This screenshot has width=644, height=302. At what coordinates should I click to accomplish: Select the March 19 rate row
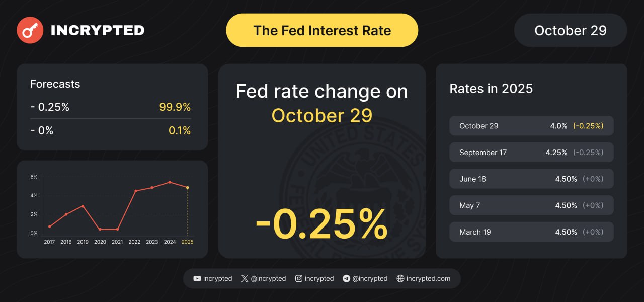tap(531, 232)
